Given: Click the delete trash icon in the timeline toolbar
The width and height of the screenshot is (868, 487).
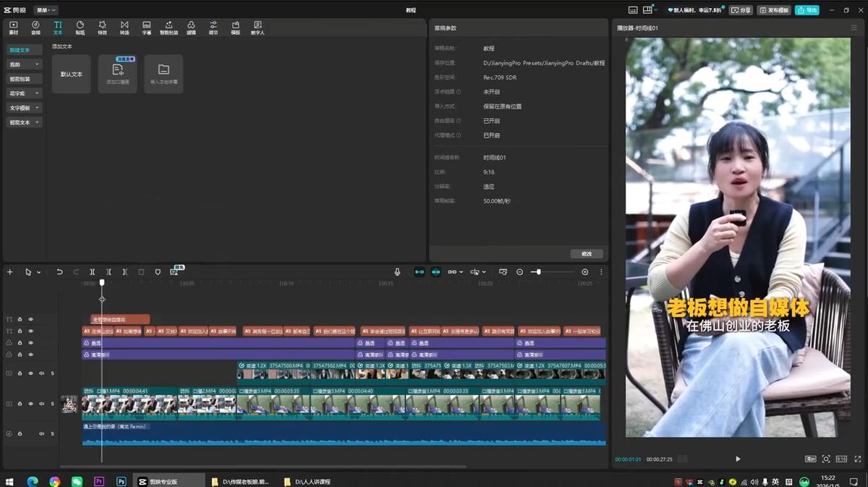Looking at the screenshot, I should pyautogui.click(x=141, y=272).
